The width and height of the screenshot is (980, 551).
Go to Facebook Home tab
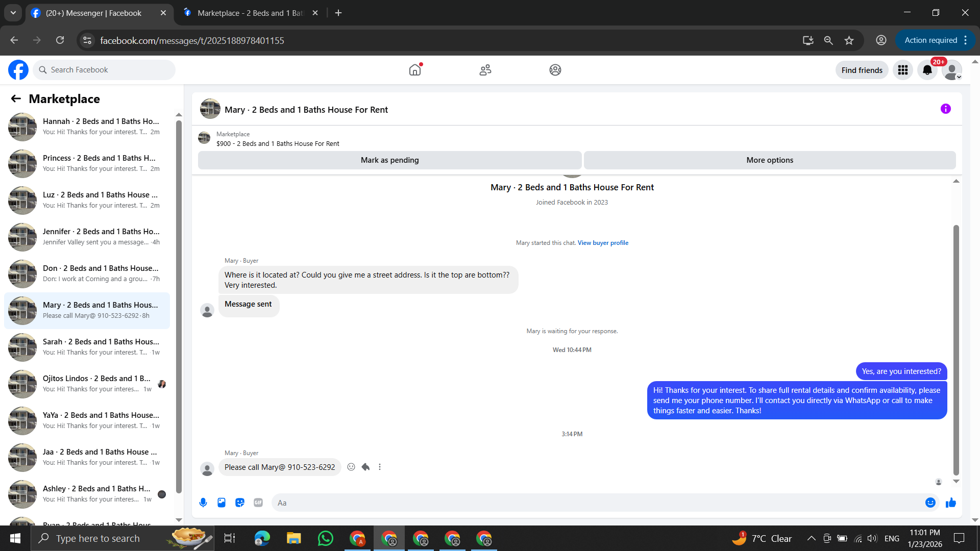(415, 70)
